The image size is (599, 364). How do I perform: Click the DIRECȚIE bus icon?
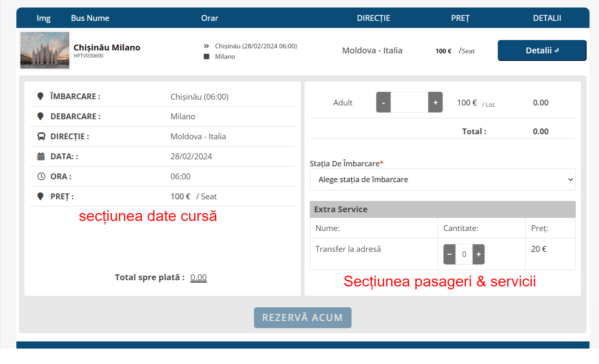tap(41, 136)
